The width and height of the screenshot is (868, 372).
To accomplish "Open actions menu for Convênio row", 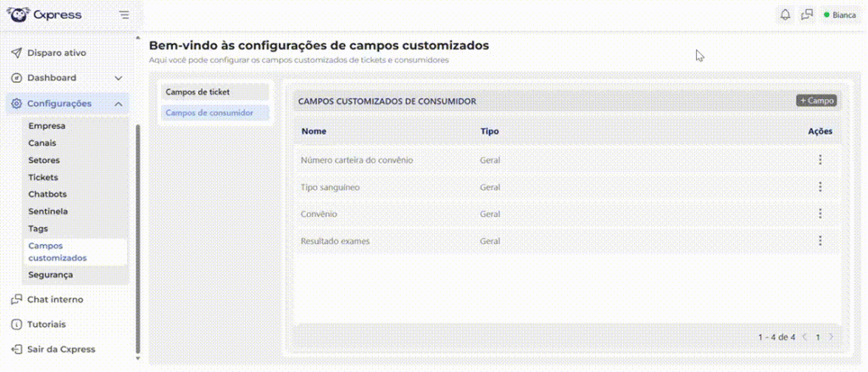I will click(820, 214).
